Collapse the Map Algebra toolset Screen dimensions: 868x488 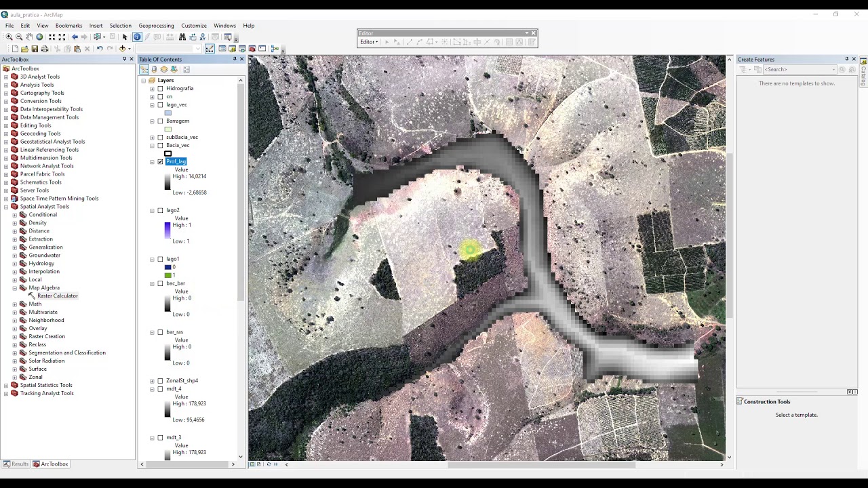pos(15,288)
